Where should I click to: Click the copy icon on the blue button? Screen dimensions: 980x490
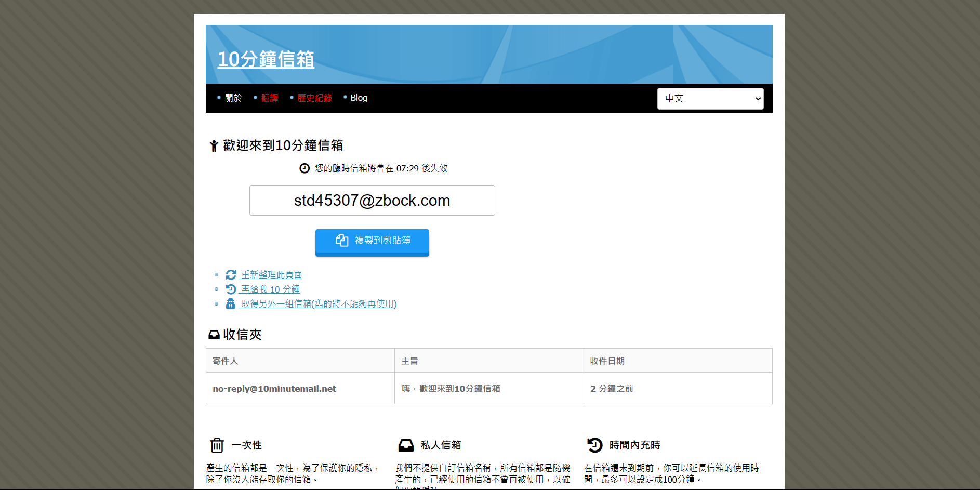[x=342, y=240]
